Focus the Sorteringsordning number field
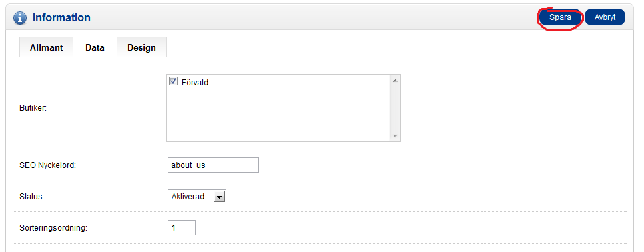Screen dimensions: 644x252 pos(181,227)
